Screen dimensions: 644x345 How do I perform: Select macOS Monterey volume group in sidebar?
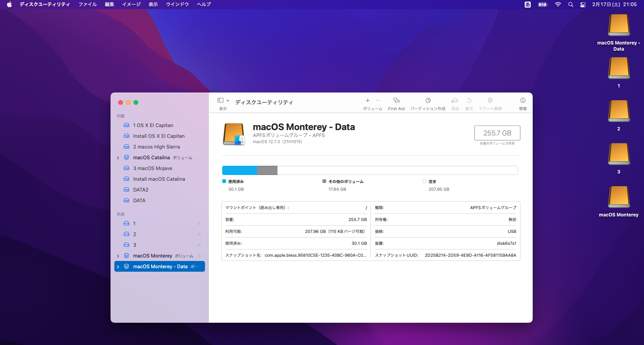[160, 256]
